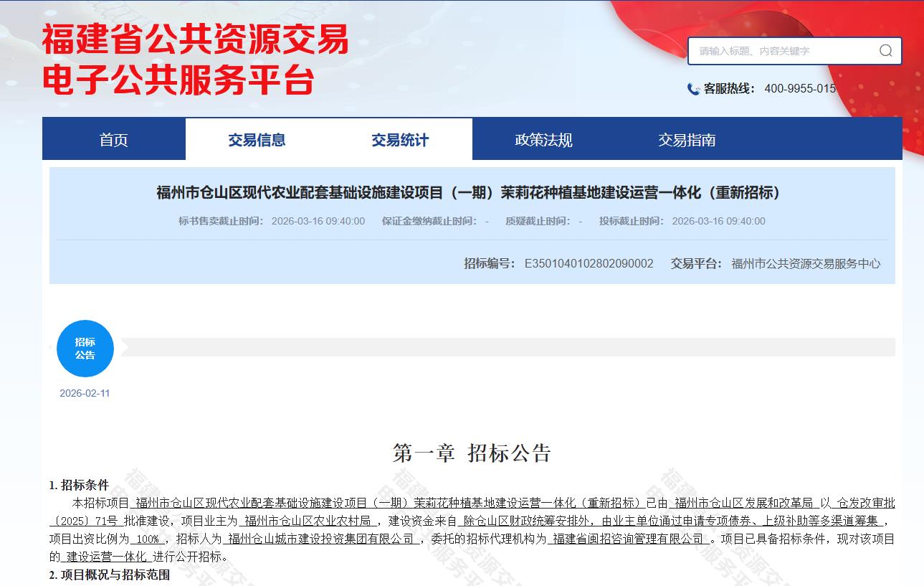Screen dimensions: 924x586
Task: Click the 第一章 招标公告 chapter heading
Action: coord(472,453)
